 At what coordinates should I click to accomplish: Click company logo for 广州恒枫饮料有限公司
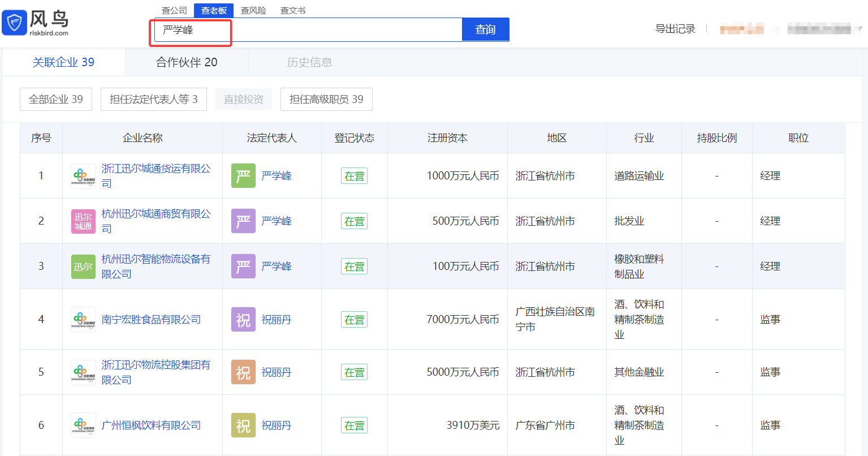click(83, 425)
